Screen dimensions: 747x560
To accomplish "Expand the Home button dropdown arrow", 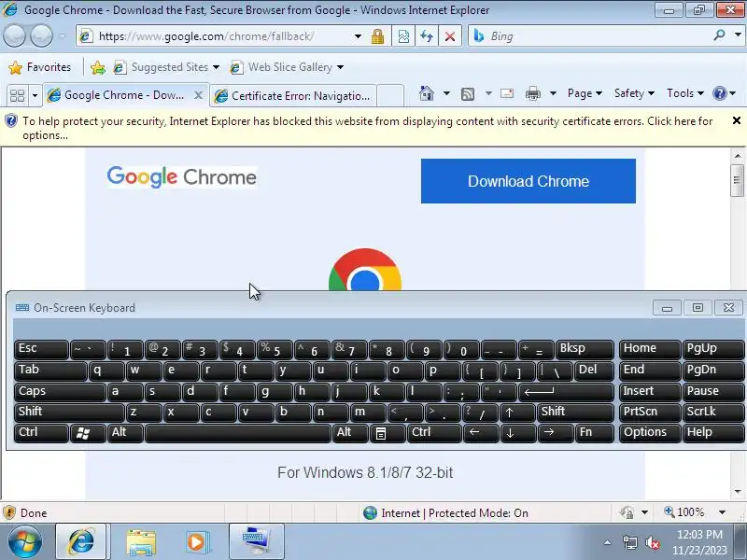I will coord(446,93).
